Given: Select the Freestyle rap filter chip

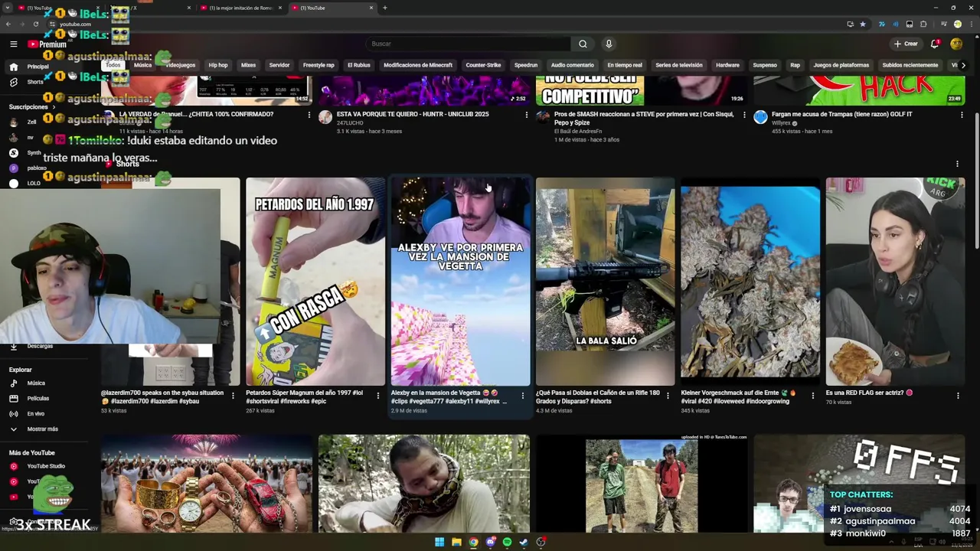Looking at the screenshot, I should (318, 65).
